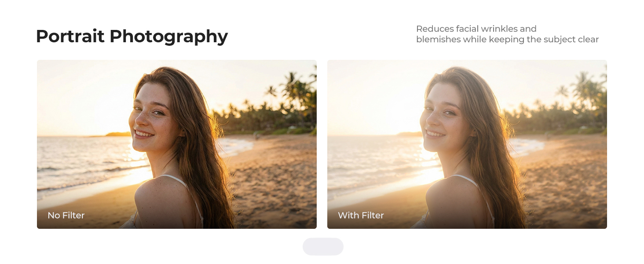Select the With Filter comparison photo

pyautogui.click(x=467, y=144)
